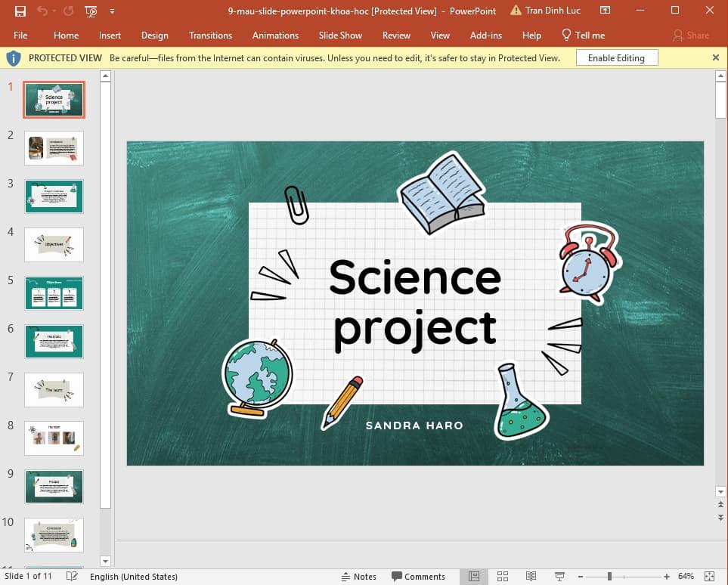The width and height of the screenshot is (728, 585).
Task: Switch to the Design tab
Action: (x=155, y=35)
